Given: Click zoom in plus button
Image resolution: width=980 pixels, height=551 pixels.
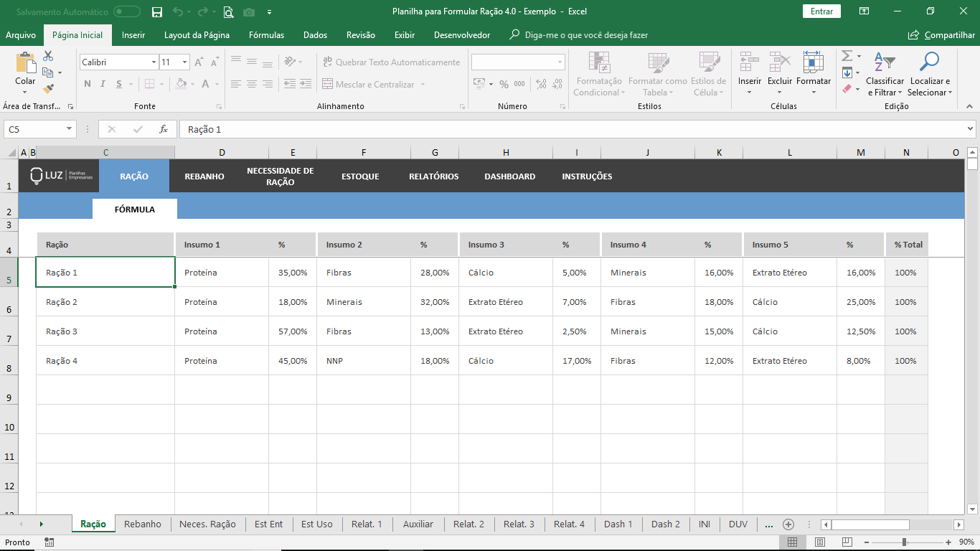Looking at the screenshot, I should pyautogui.click(x=948, y=542).
